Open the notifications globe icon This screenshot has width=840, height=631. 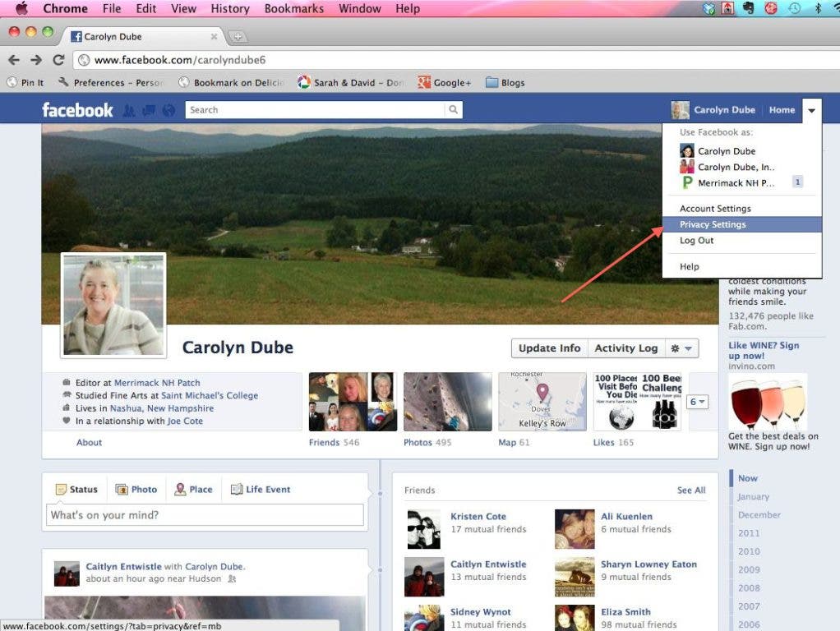click(x=168, y=110)
